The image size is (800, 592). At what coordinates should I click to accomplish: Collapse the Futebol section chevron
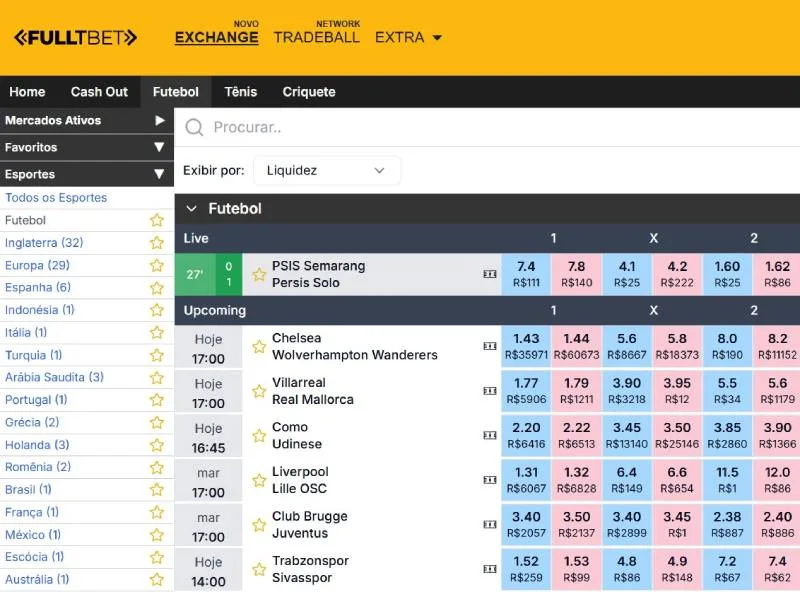click(x=193, y=208)
